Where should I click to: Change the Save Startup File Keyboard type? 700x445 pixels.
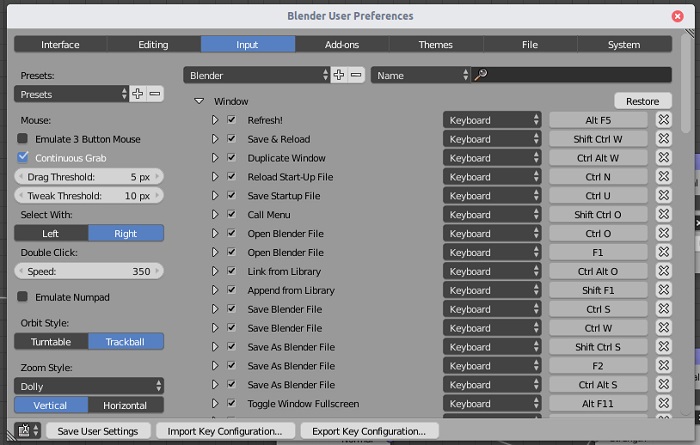click(492, 195)
